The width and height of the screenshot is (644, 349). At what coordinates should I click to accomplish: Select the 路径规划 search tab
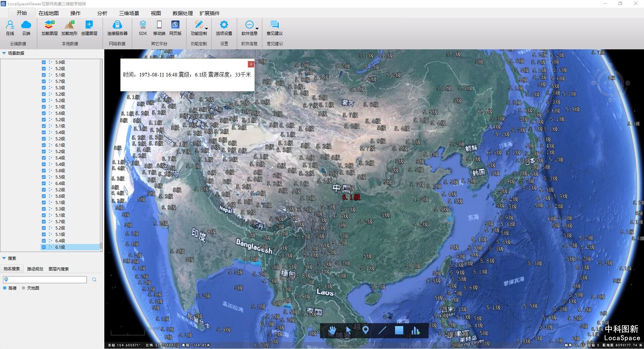pos(35,269)
